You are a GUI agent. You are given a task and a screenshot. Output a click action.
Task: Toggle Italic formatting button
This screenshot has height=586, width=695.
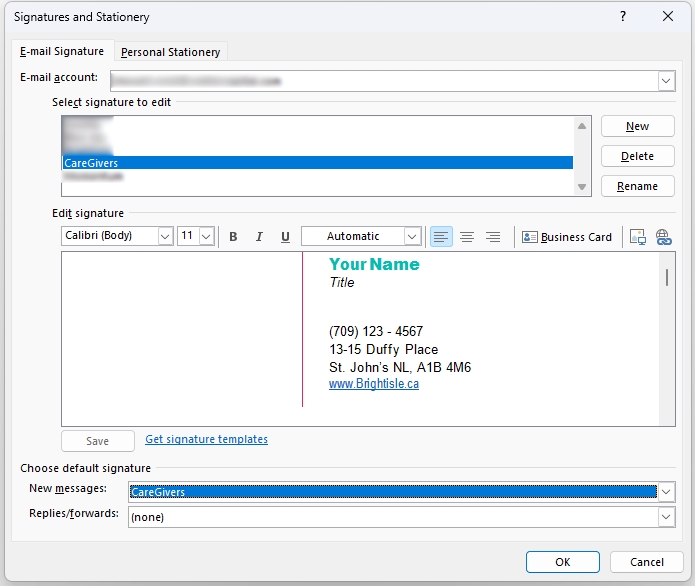259,237
